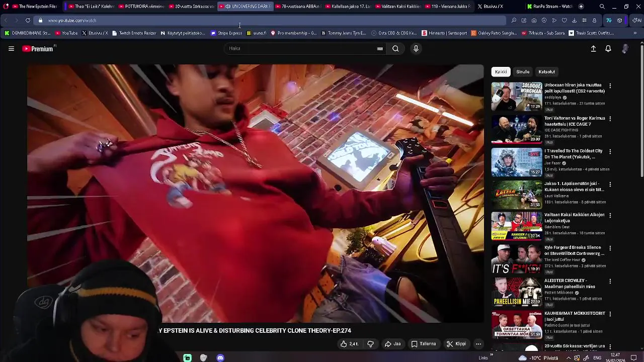
Task: Open 'KAUHEIMMAT MÖKKISTOORIT' video title
Action: pos(575,316)
